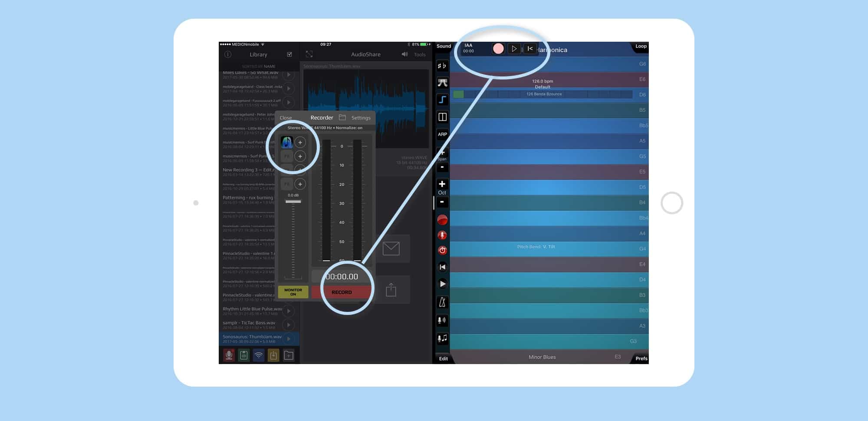Open the Tools menu in AudioShare
Image resolution: width=868 pixels, height=421 pixels.
pos(419,55)
